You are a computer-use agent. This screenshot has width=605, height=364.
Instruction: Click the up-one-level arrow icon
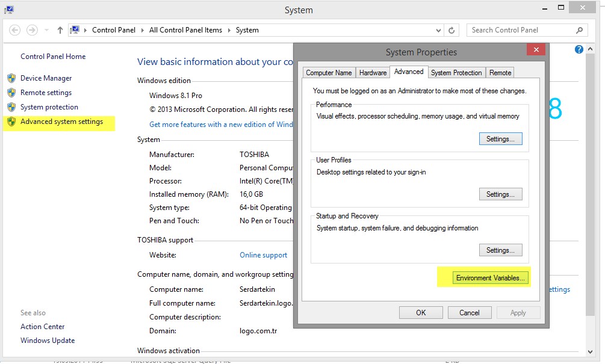pos(60,30)
